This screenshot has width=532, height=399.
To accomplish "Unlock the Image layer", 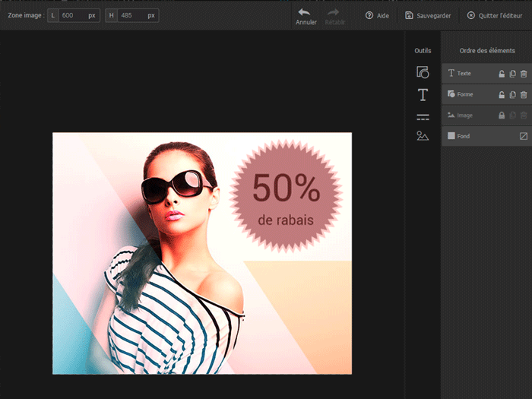I will pyautogui.click(x=501, y=115).
